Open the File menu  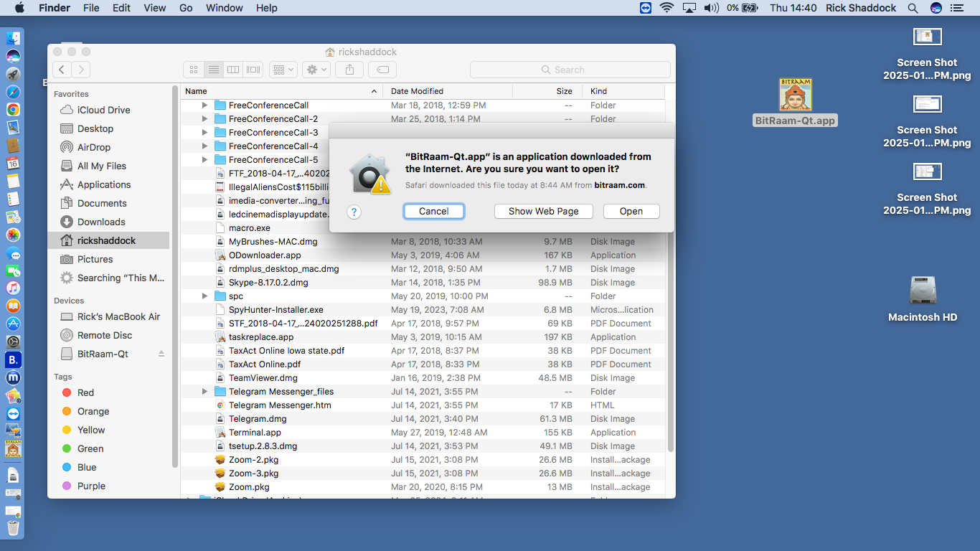pyautogui.click(x=91, y=8)
